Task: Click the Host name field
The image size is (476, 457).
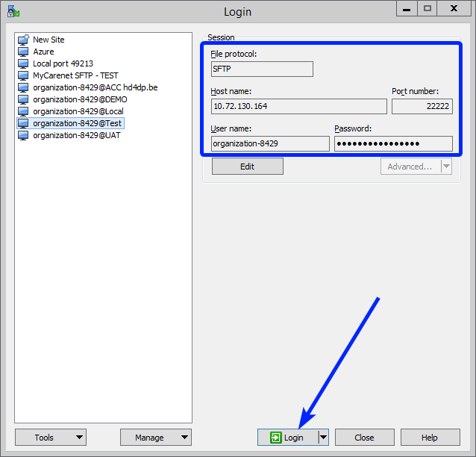Action: pyautogui.click(x=298, y=107)
